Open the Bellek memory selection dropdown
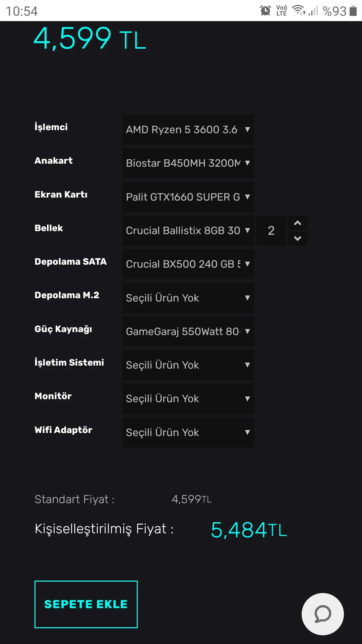The height and width of the screenshot is (644, 362). point(188,231)
